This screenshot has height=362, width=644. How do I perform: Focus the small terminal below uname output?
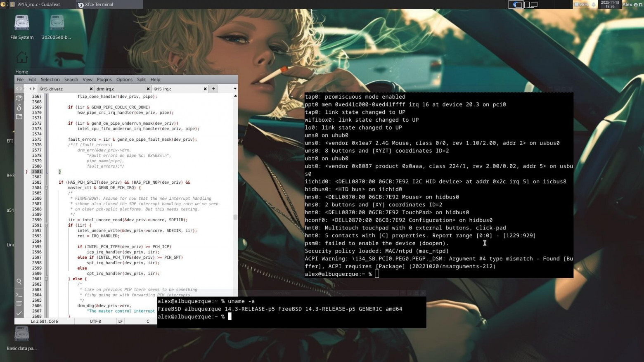pos(230,317)
